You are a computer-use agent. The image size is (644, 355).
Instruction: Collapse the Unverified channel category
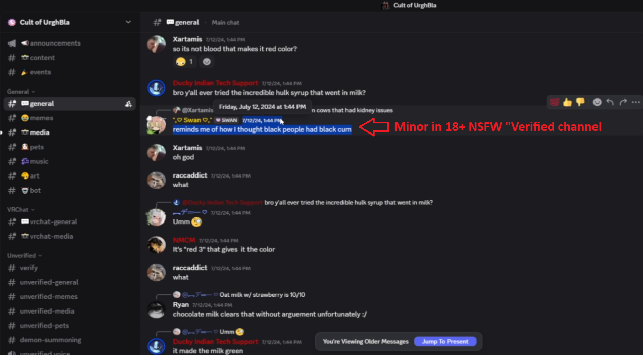point(24,255)
